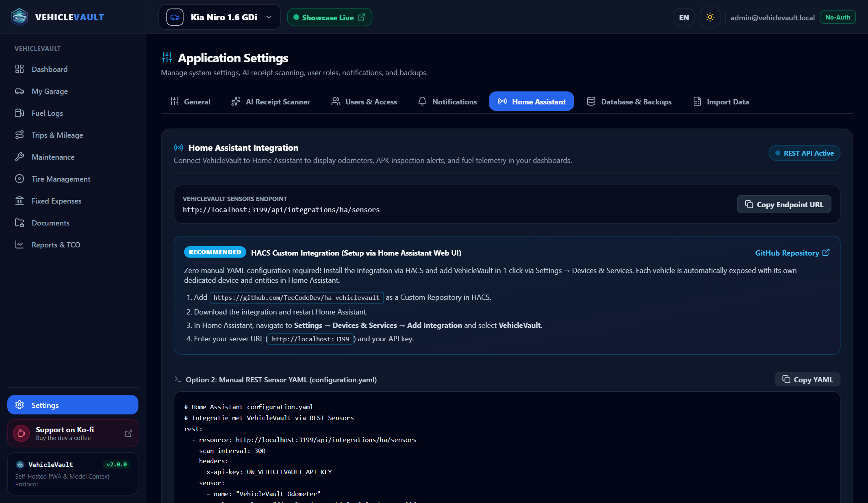Screen dimensions: 868x503
Task: Click the terminal icon beside Option 2
Action: [x=178, y=379]
